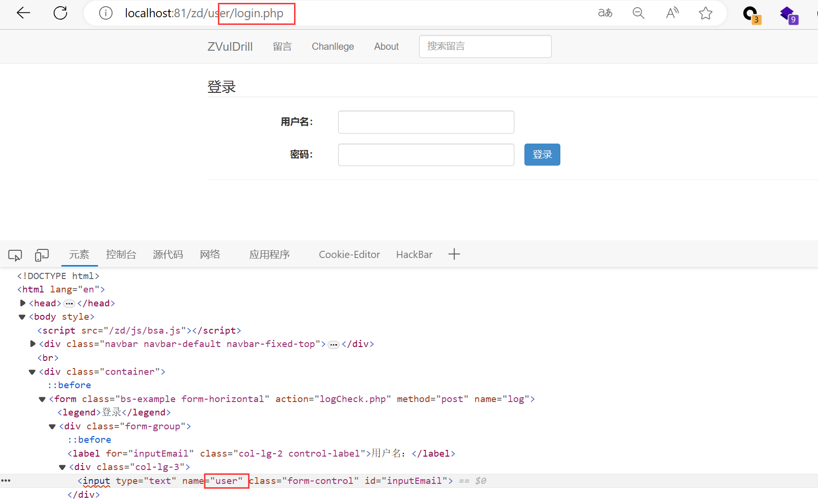Click the ZVulDrill brand link
This screenshot has height=504, width=818.
click(x=230, y=46)
